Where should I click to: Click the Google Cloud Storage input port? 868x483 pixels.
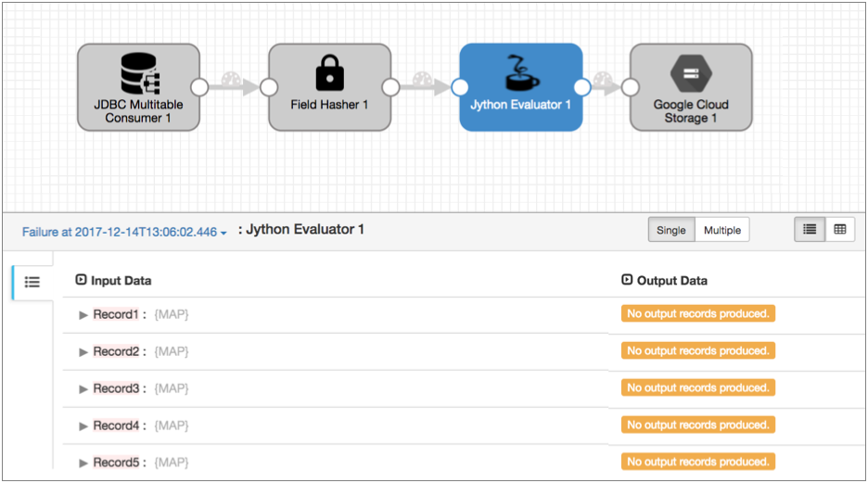pos(631,87)
